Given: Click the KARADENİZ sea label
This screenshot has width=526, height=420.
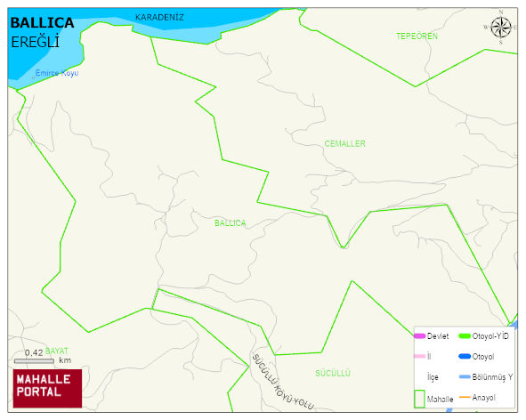Looking at the screenshot, I should [159, 18].
